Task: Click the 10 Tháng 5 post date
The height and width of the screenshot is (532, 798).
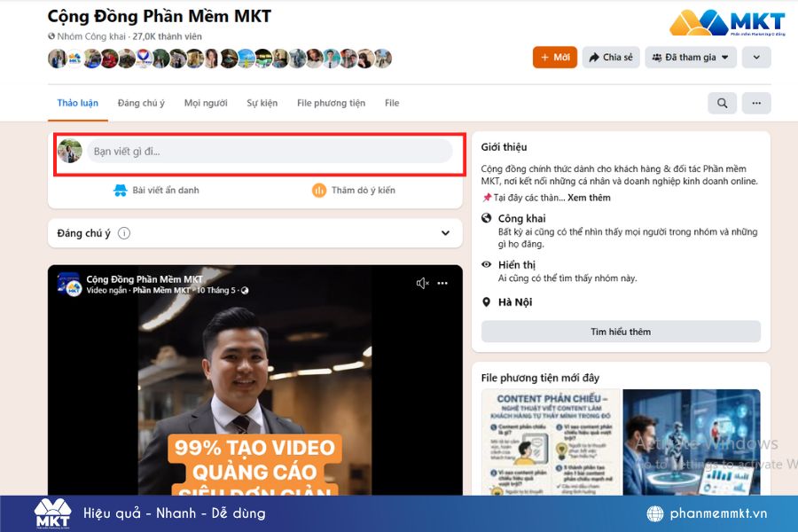Action: (x=216, y=290)
